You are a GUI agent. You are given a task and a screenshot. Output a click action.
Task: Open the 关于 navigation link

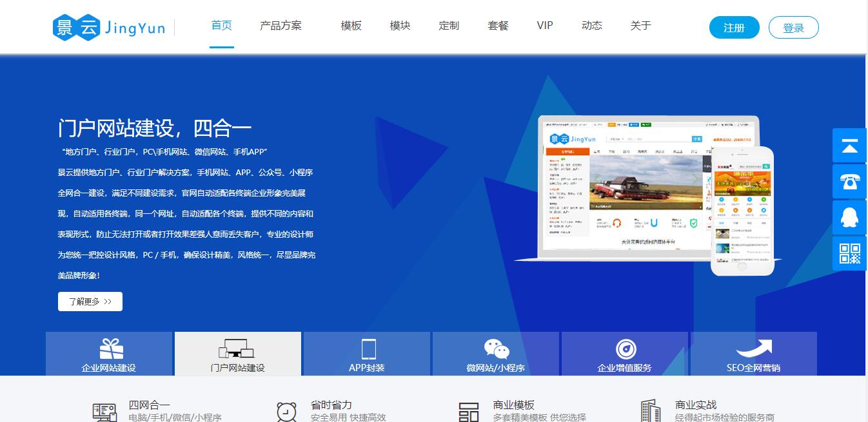640,26
